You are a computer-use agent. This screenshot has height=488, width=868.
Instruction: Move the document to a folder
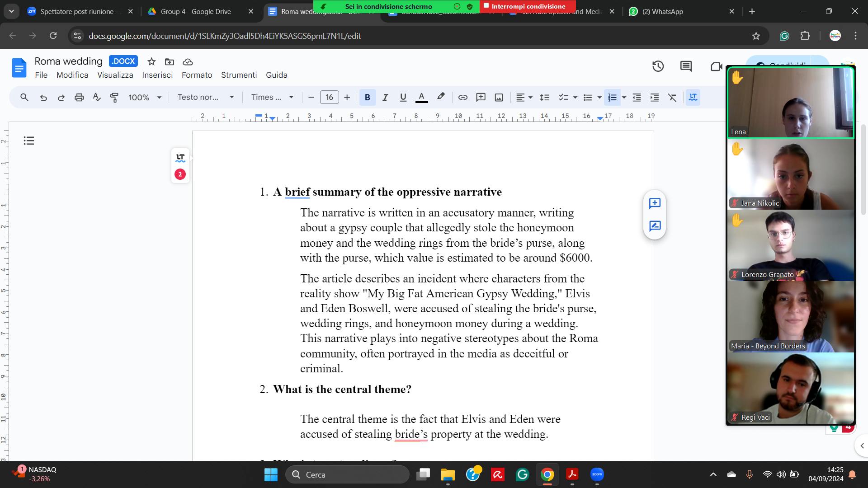[170, 61]
